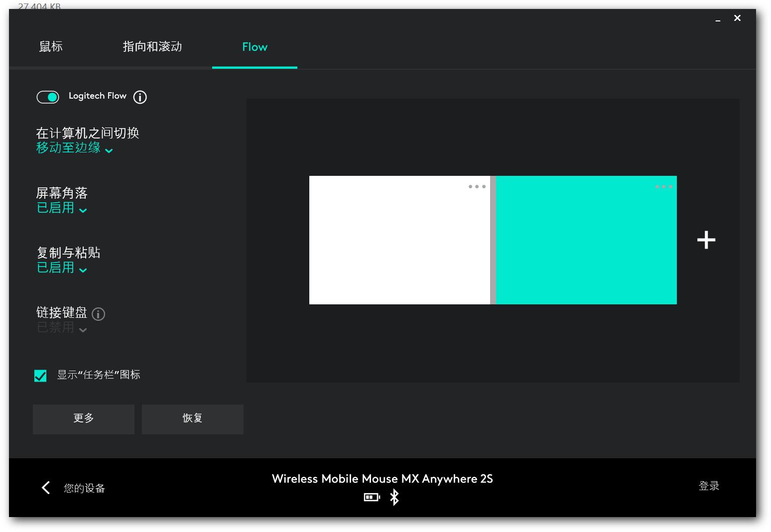This screenshot has width=771, height=532.
Task: Click the Logitech Flow info icon
Action: coord(140,97)
